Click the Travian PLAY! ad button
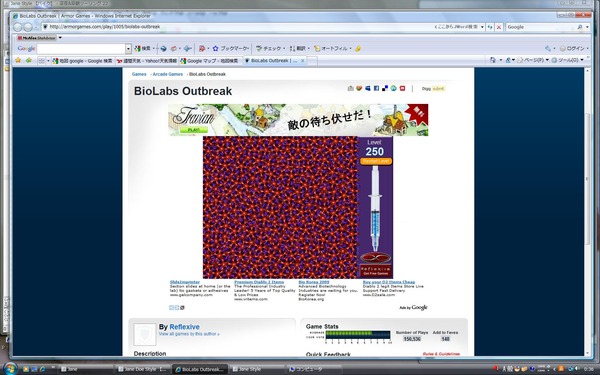Screen dimensions: 600x375 [x=194, y=130]
